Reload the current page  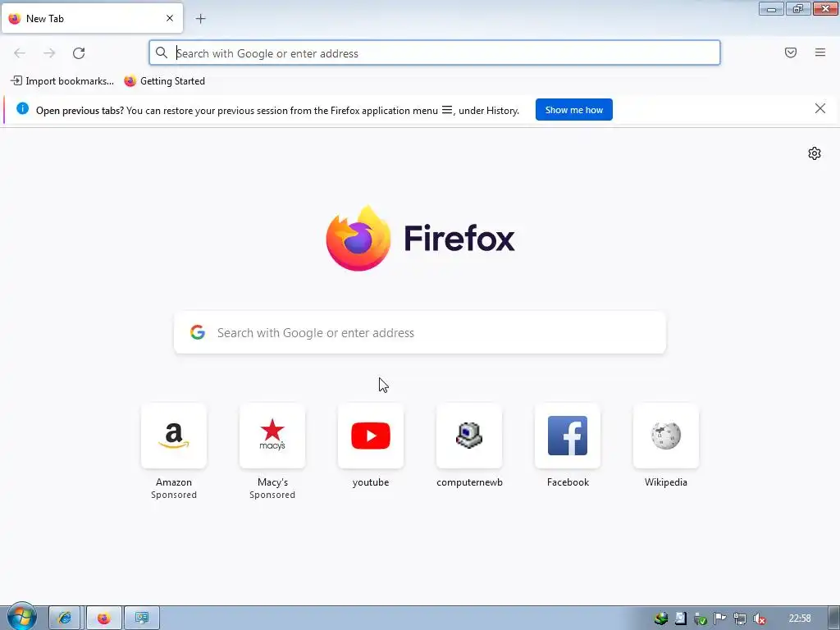point(79,53)
